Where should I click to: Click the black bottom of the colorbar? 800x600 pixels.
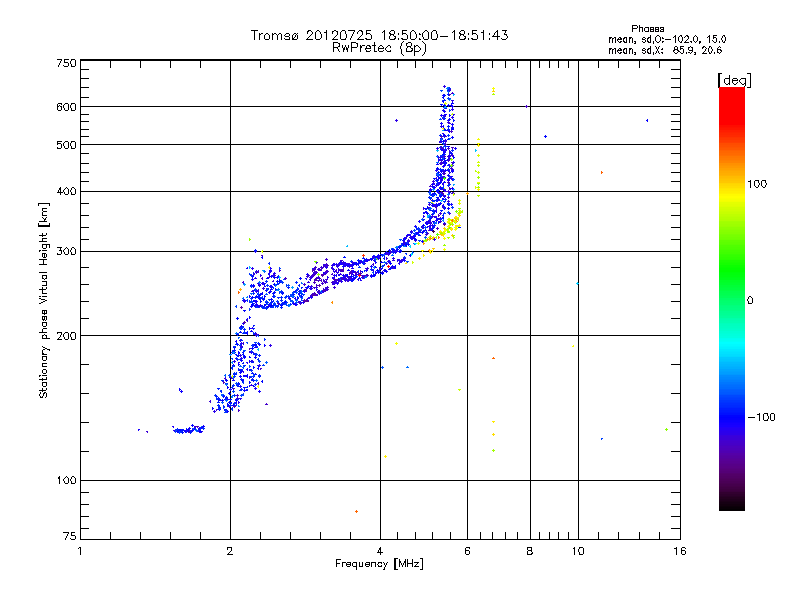point(732,503)
